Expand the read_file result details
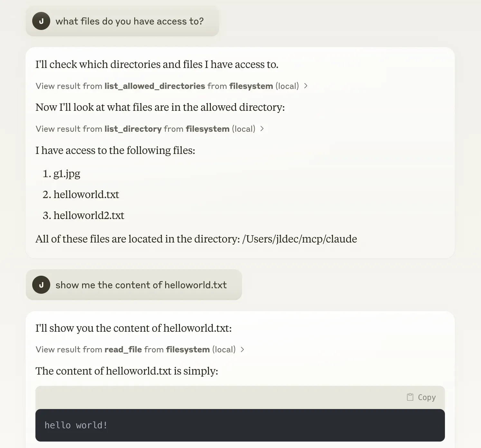This screenshot has width=481, height=448. point(123,349)
